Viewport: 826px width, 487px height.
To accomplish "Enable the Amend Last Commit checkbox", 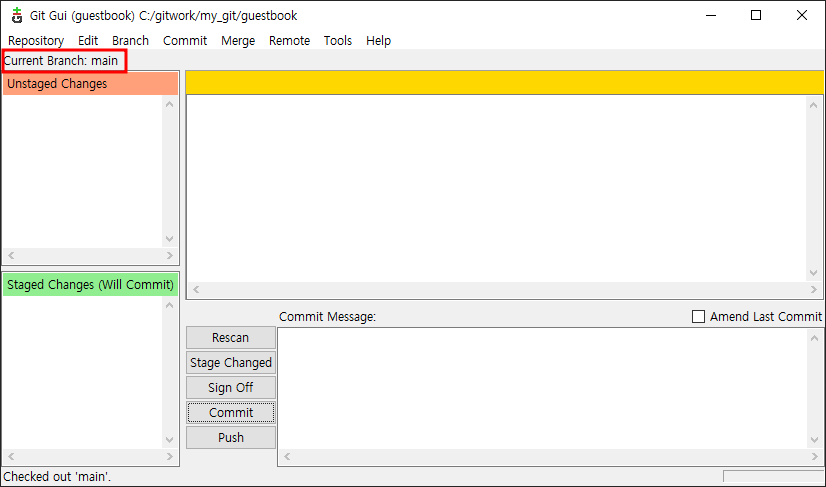I will pyautogui.click(x=698, y=317).
